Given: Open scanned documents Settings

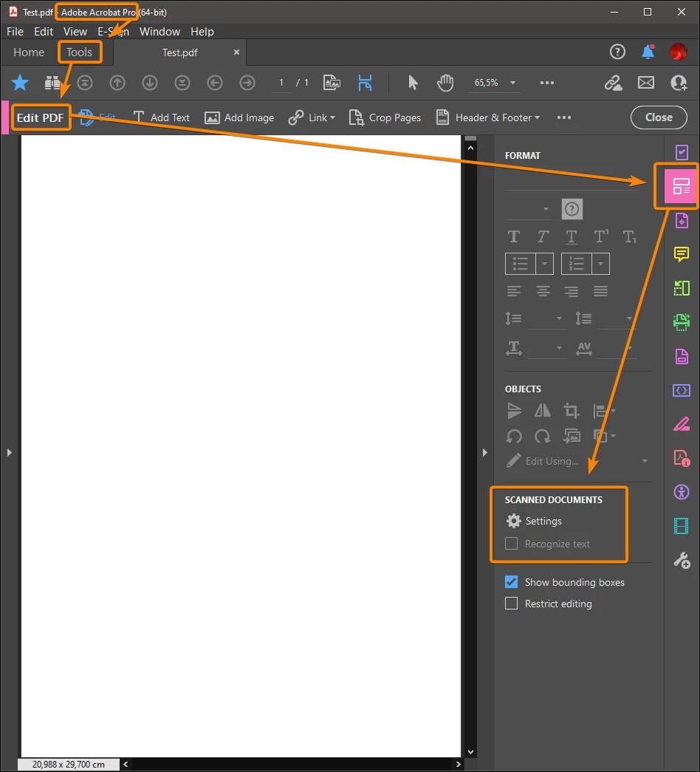Looking at the screenshot, I should 534,521.
